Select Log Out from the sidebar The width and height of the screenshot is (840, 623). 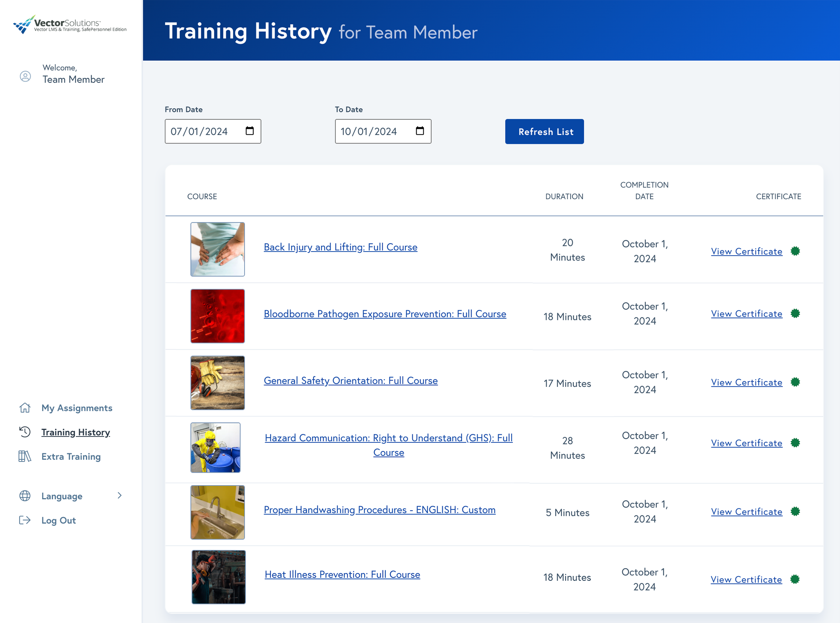tap(58, 520)
